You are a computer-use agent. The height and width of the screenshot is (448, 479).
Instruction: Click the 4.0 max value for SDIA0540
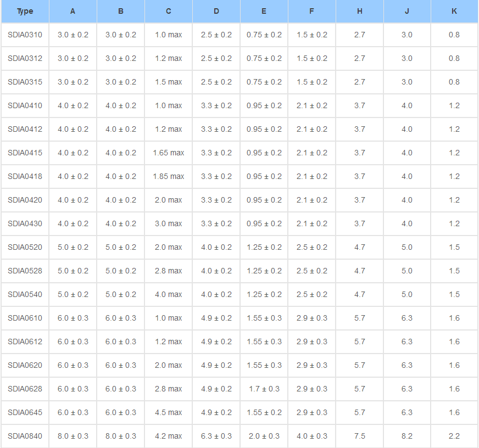pos(168,294)
